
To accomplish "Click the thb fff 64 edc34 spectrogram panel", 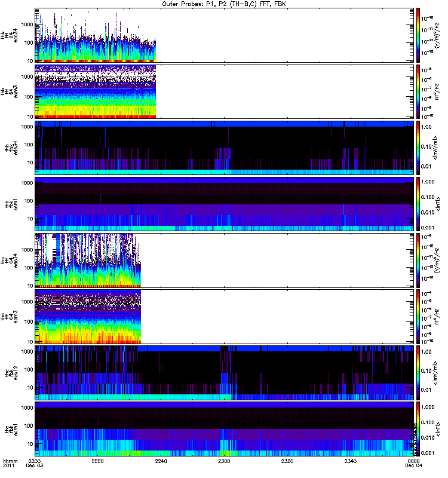I will [225, 35].
